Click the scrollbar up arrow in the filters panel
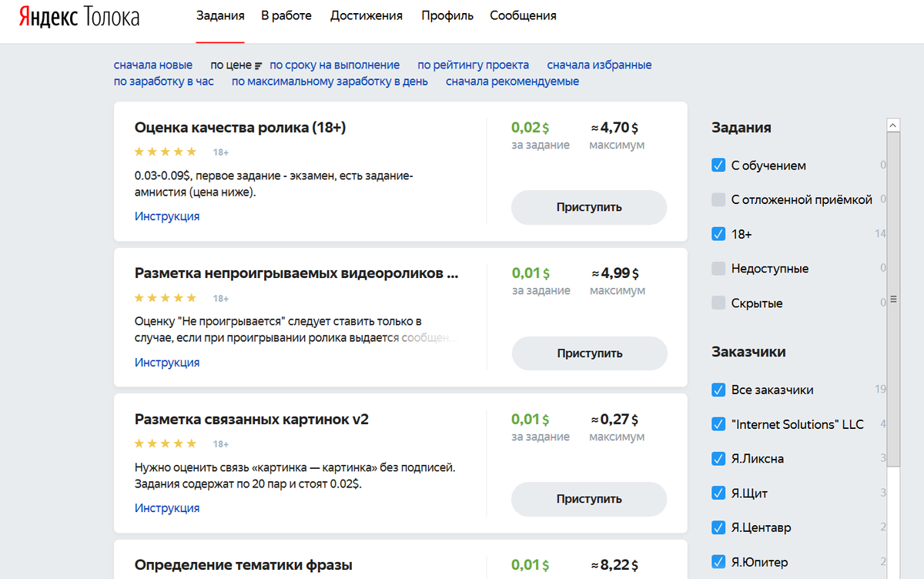924x579 pixels. pos(892,124)
